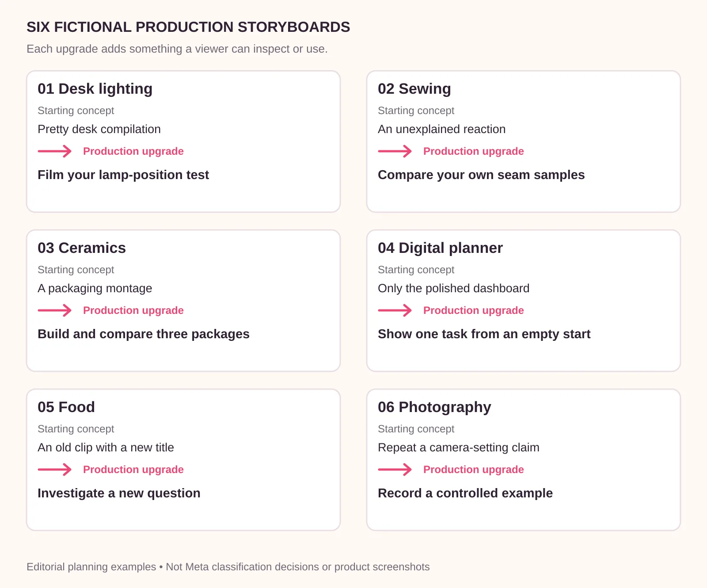Click 'Build and compare three packages'
The image size is (707, 588).
pyautogui.click(x=144, y=334)
